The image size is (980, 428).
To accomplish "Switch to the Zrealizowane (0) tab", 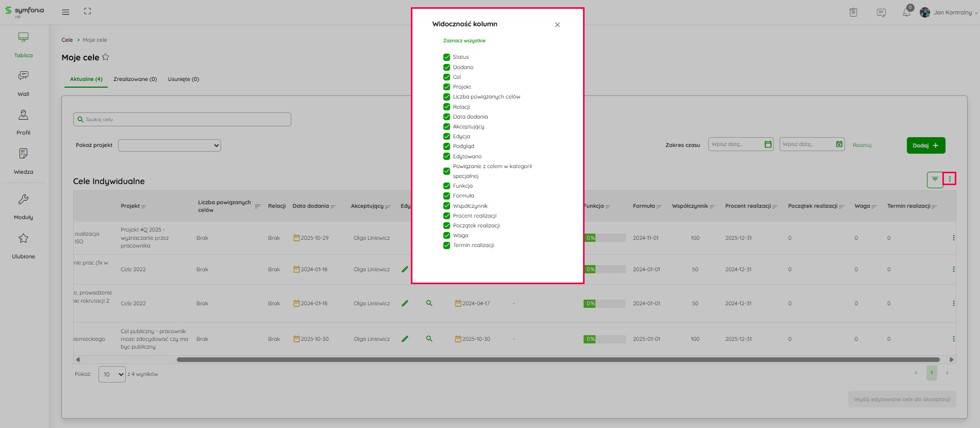I will (135, 79).
